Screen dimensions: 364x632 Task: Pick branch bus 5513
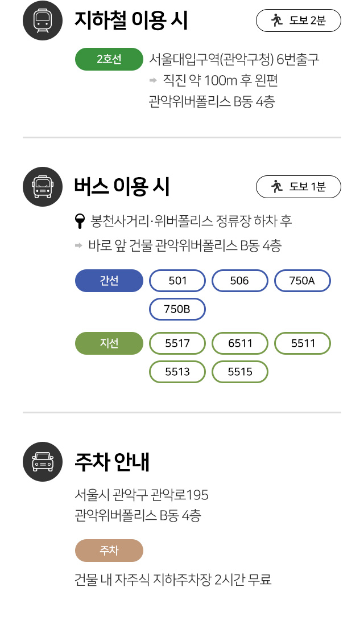[x=177, y=372]
